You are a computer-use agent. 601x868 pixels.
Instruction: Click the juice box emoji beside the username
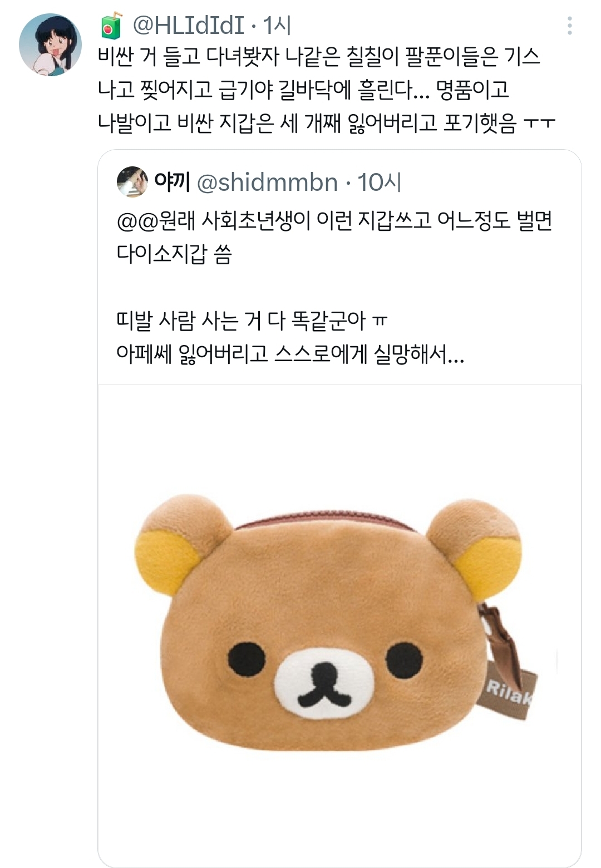[x=111, y=26]
